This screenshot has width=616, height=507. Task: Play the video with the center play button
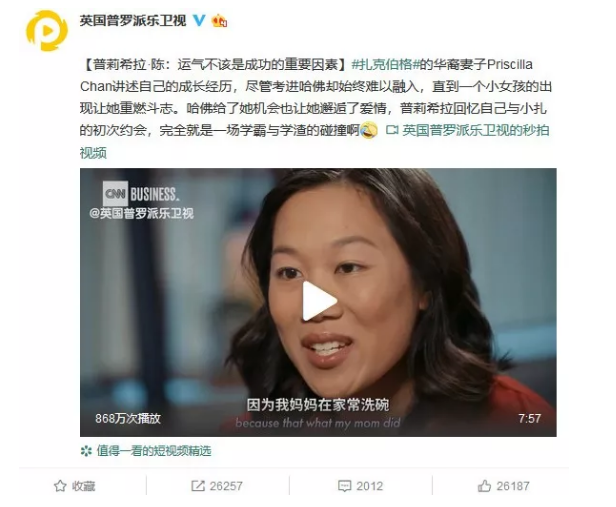[319, 301]
